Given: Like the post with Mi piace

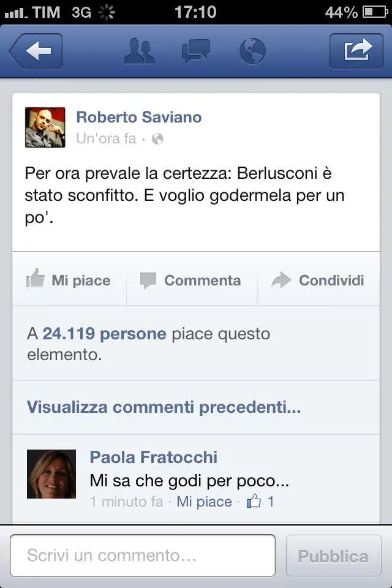Looking at the screenshot, I should tap(69, 279).
